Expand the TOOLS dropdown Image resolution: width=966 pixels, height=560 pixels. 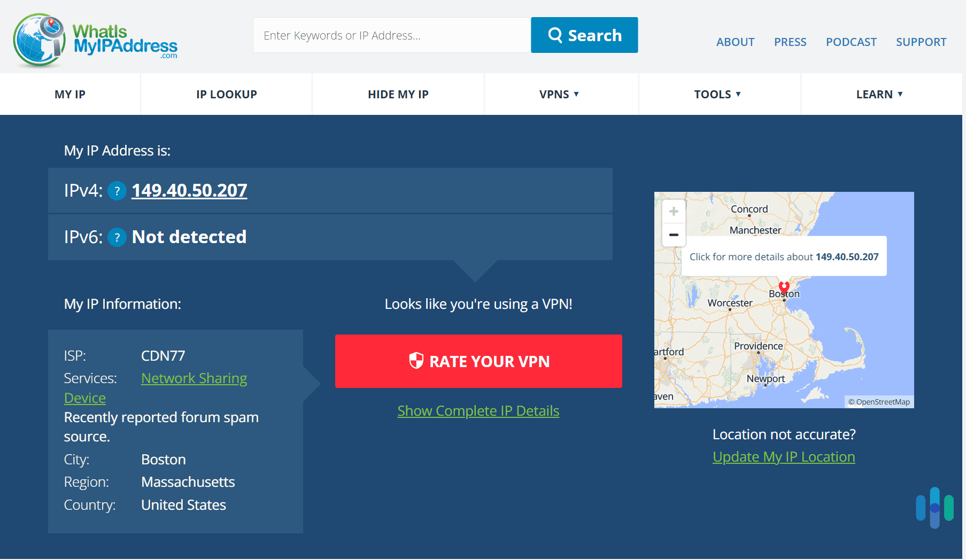pos(718,94)
